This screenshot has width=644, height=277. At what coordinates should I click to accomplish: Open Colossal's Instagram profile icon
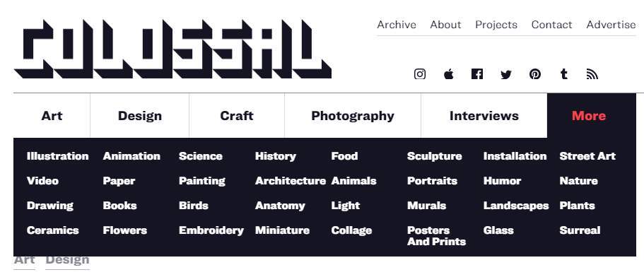[419, 74]
